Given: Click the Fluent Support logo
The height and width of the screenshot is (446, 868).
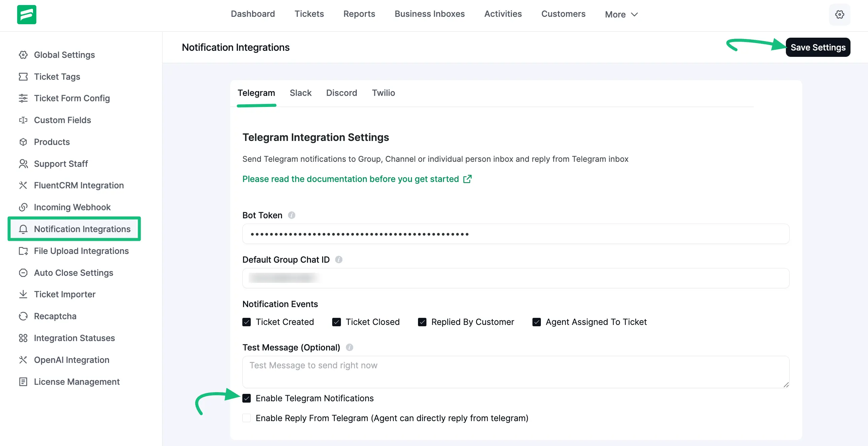Looking at the screenshot, I should (x=27, y=14).
